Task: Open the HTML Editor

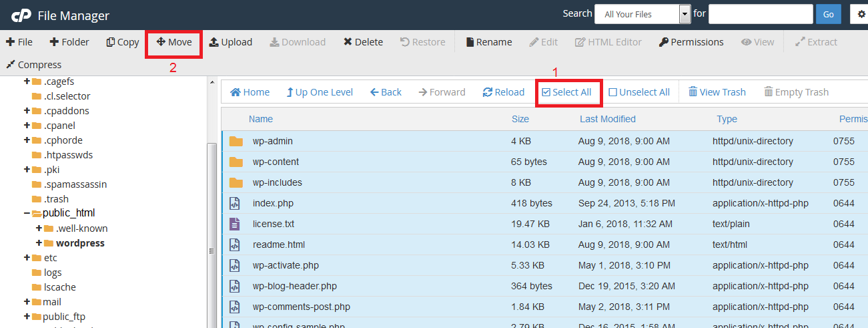Action: click(608, 42)
